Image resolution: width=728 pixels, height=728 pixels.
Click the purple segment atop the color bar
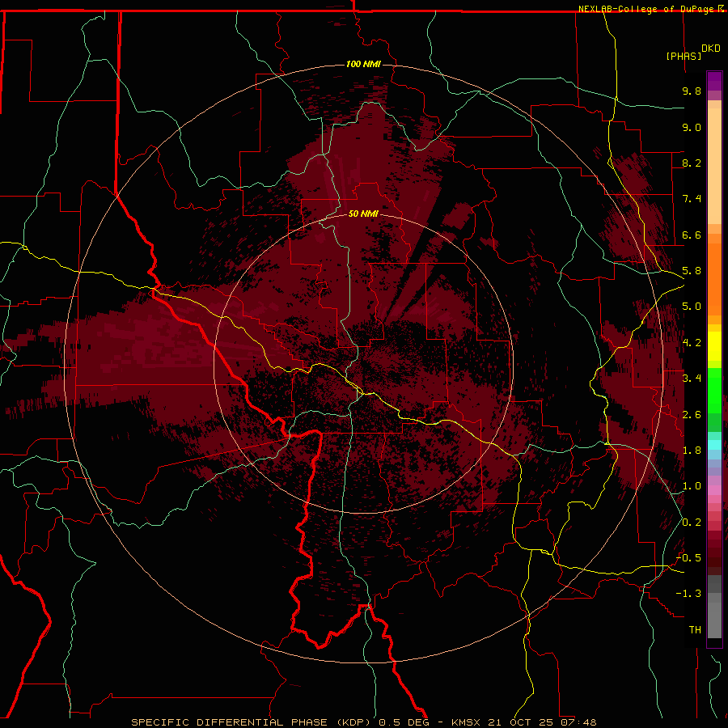pyautogui.click(x=714, y=81)
